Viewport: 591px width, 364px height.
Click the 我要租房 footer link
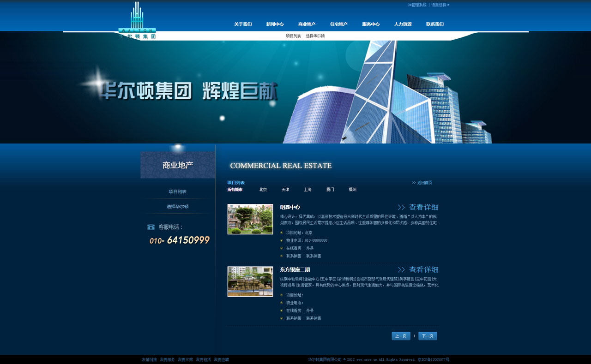pyautogui.click(x=203, y=359)
